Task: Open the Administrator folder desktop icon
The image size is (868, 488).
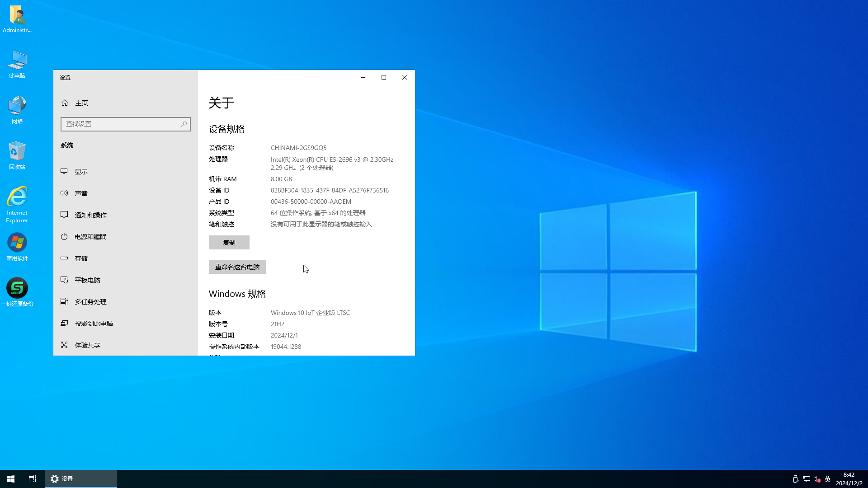Action: 17,19
